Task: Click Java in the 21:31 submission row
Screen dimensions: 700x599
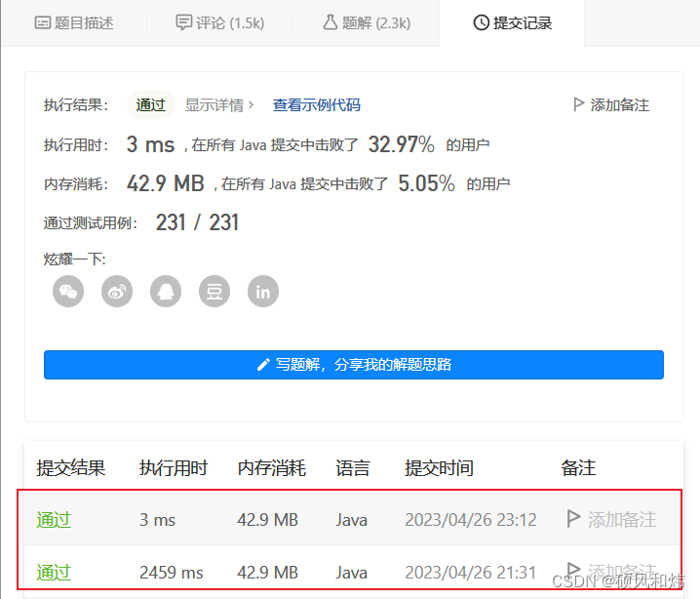Action: coord(351,573)
